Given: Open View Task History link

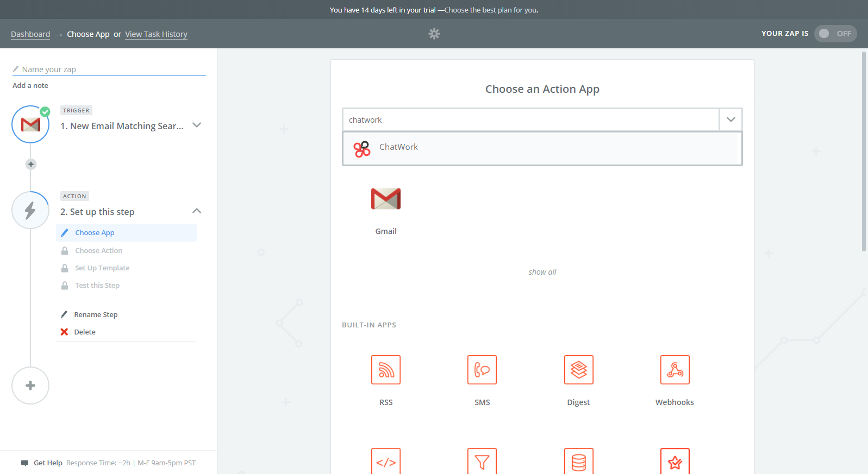Looking at the screenshot, I should tap(156, 34).
